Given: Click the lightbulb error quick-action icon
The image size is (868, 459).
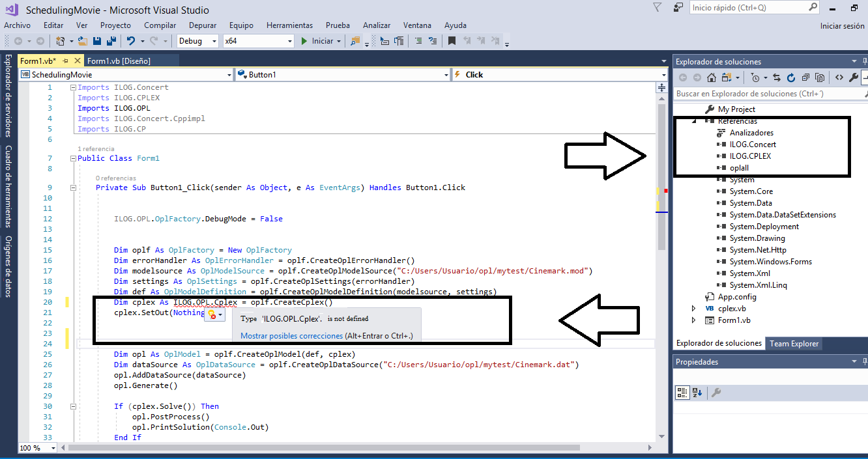Looking at the screenshot, I should point(212,314).
